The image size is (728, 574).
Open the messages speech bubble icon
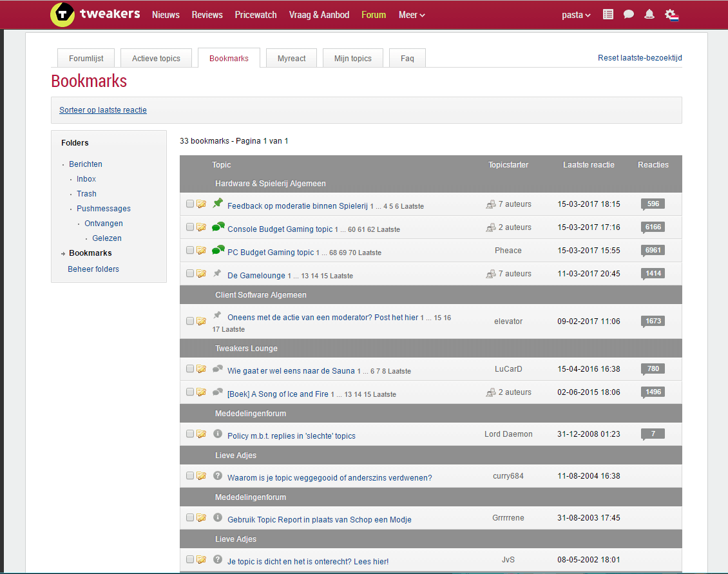click(x=629, y=14)
